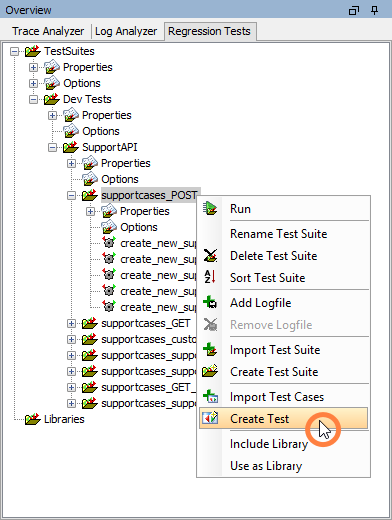Viewport: 392px width, 520px height.
Task: Switch to the Trace Analyzer tab
Action: [48, 31]
